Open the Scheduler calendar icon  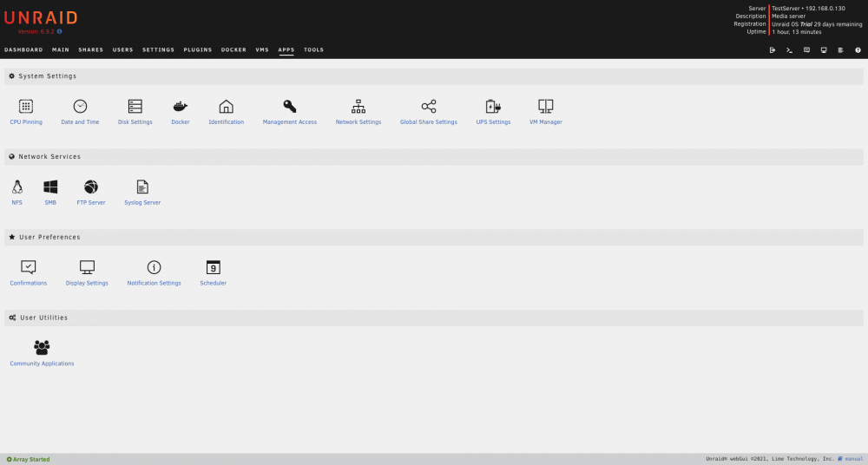[214, 267]
